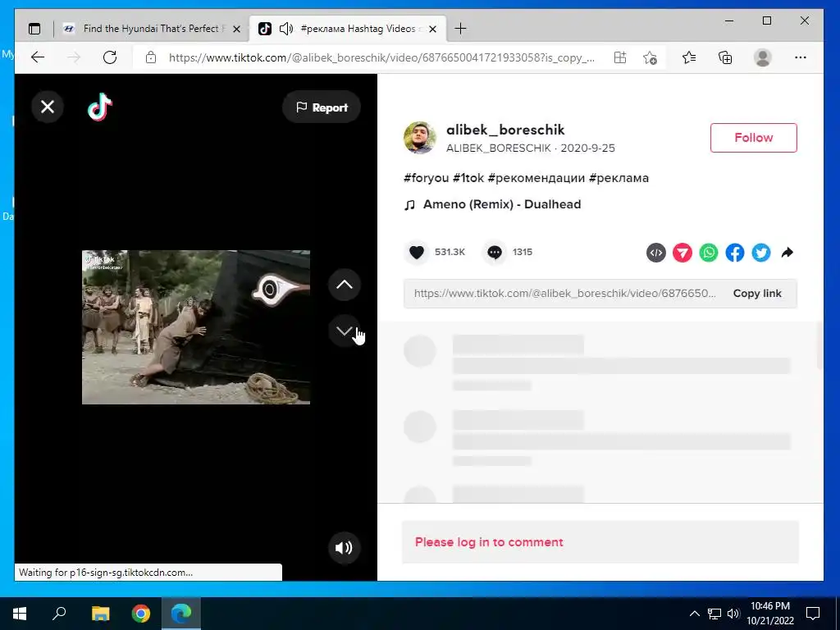
Task: Share video to WhatsApp
Action: tap(709, 253)
